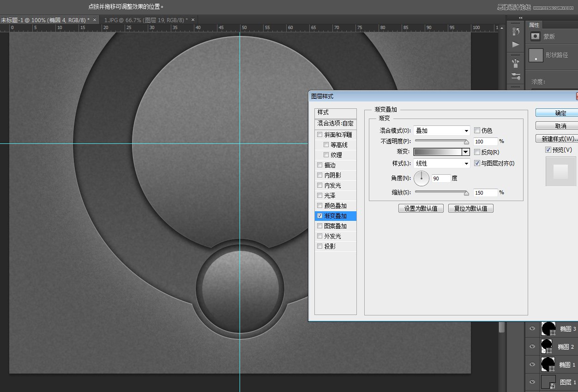This screenshot has width=578, height=392.
Task: Open the gradient preset picker arrow
Action: (x=465, y=152)
